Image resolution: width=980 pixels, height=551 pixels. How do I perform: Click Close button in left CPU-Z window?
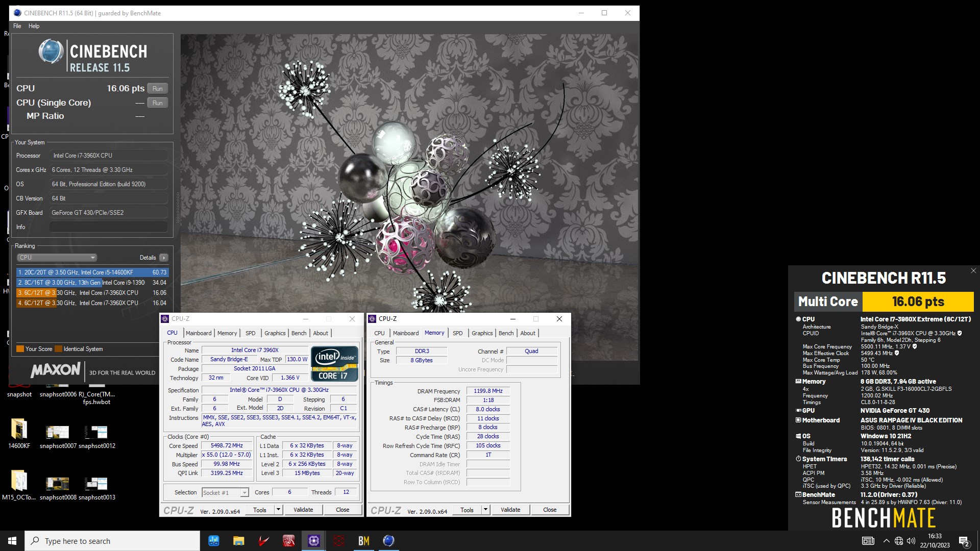[342, 510]
